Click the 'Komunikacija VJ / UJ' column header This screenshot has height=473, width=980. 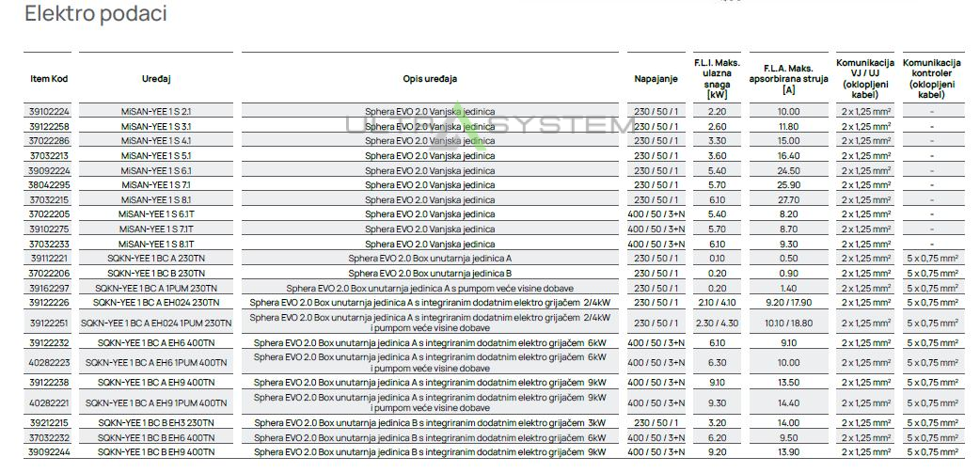(x=866, y=79)
